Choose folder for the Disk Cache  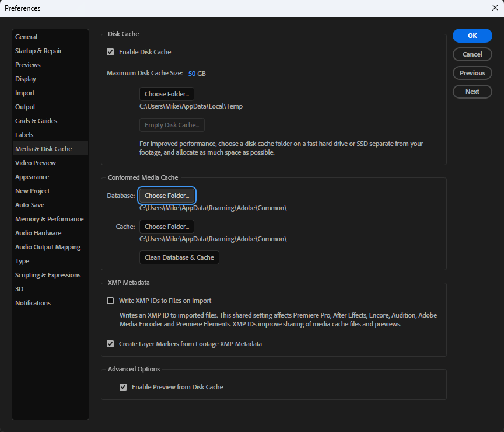[x=167, y=94]
